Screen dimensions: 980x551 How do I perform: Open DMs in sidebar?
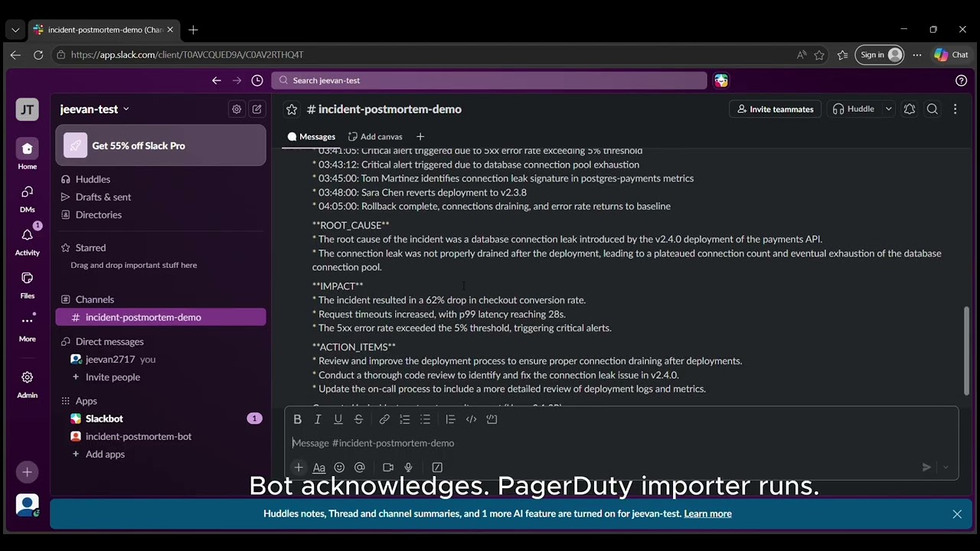27,197
